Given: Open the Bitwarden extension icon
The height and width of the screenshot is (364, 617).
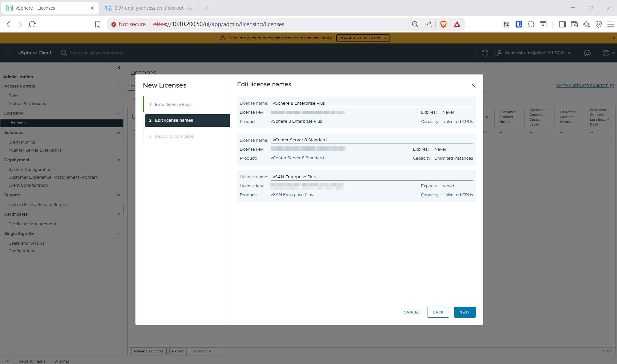Looking at the screenshot, I should [519, 24].
